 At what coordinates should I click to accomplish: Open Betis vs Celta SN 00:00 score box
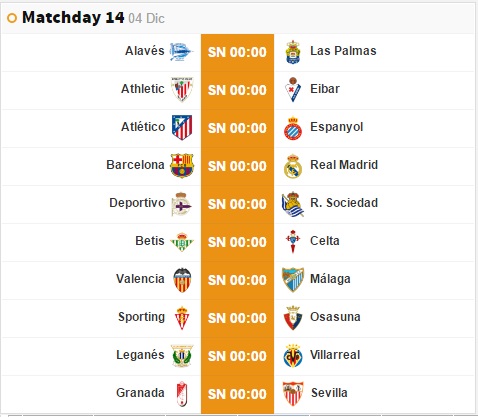pyautogui.click(x=237, y=242)
